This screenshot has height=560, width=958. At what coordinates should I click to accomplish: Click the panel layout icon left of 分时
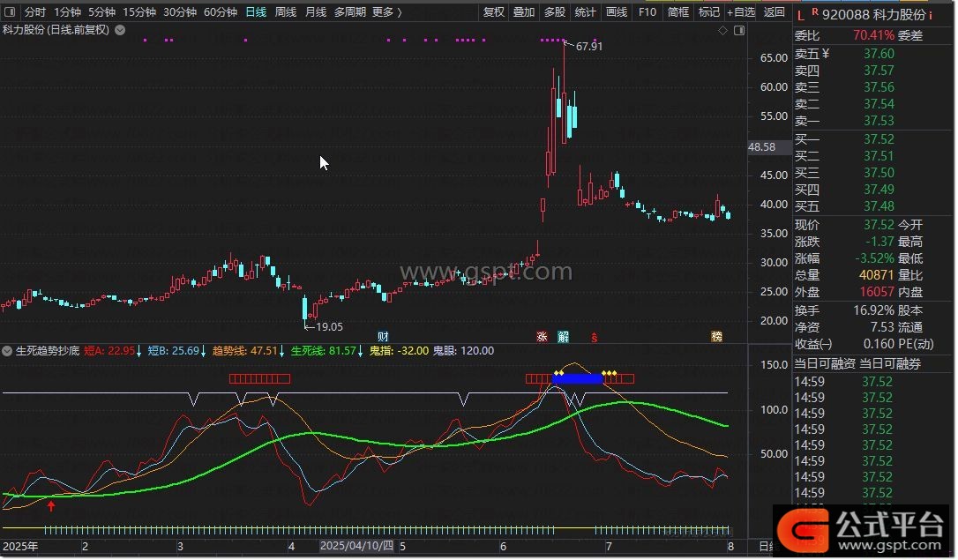click(9, 12)
